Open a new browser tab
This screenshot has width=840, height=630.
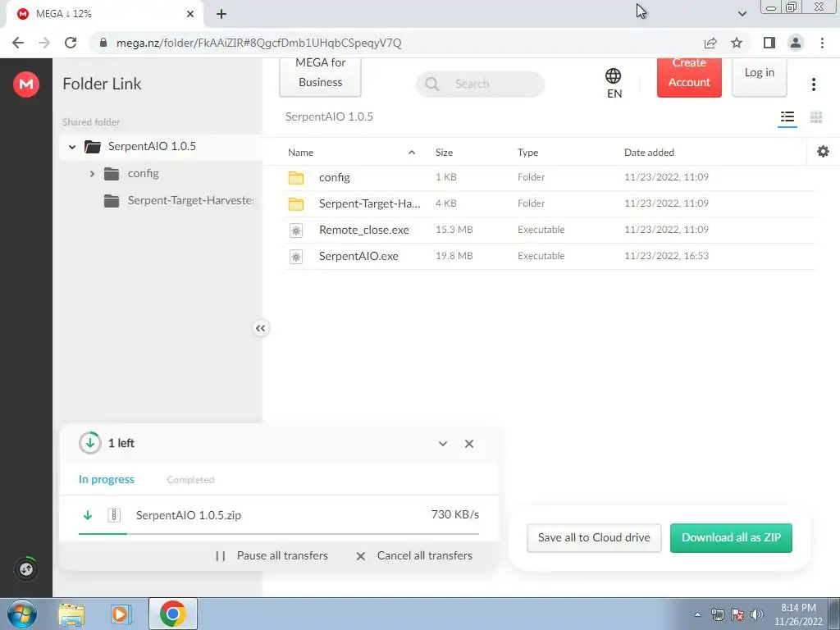tap(221, 14)
